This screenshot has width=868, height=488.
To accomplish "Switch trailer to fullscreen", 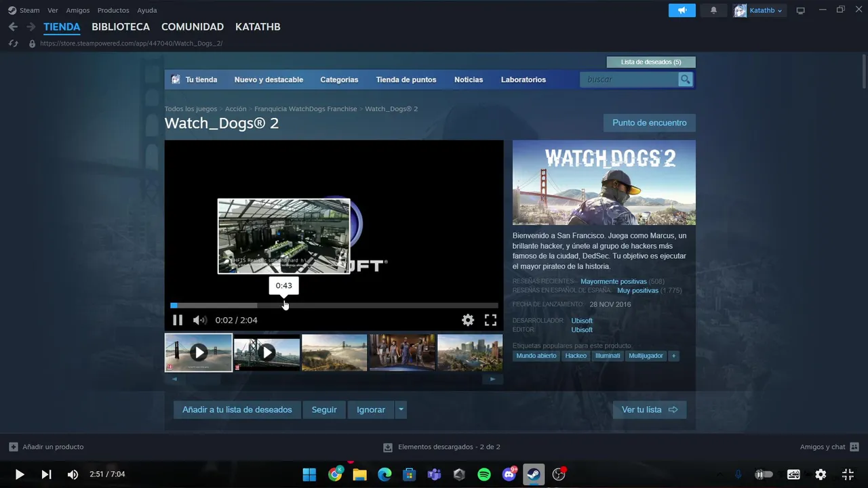I will [x=490, y=320].
